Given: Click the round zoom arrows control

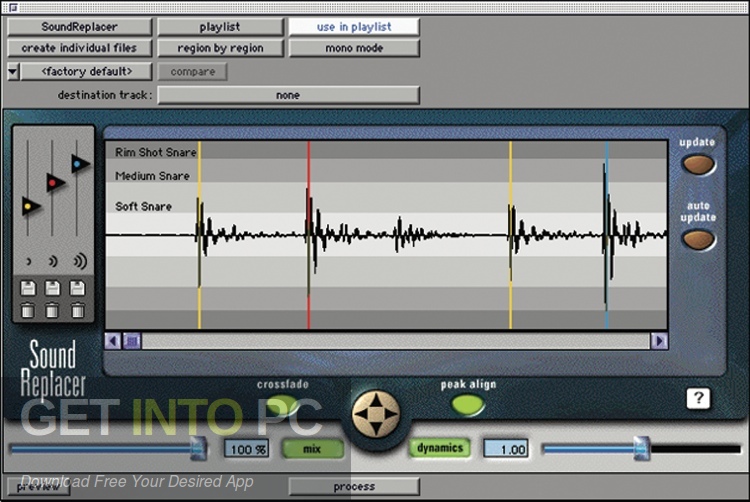Looking at the screenshot, I should (376, 413).
